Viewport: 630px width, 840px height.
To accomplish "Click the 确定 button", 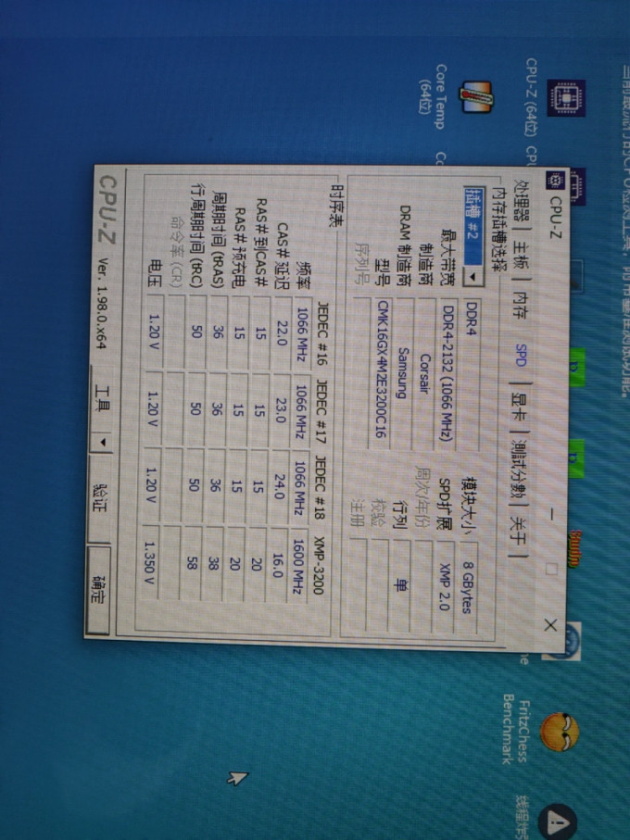I will 97,590.
